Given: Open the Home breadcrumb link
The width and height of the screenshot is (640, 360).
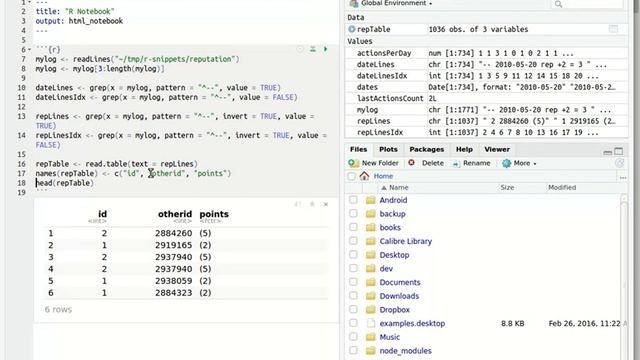Looking at the screenshot, I should click(x=383, y=176).
